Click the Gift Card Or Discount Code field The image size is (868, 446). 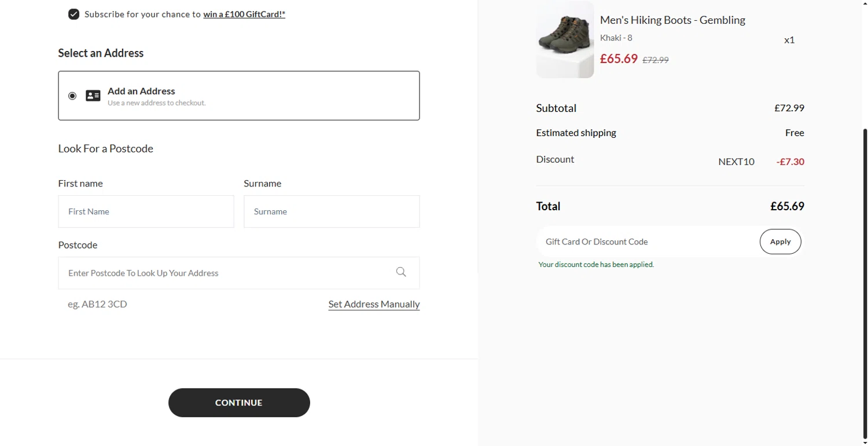click(x=647, y=242)
